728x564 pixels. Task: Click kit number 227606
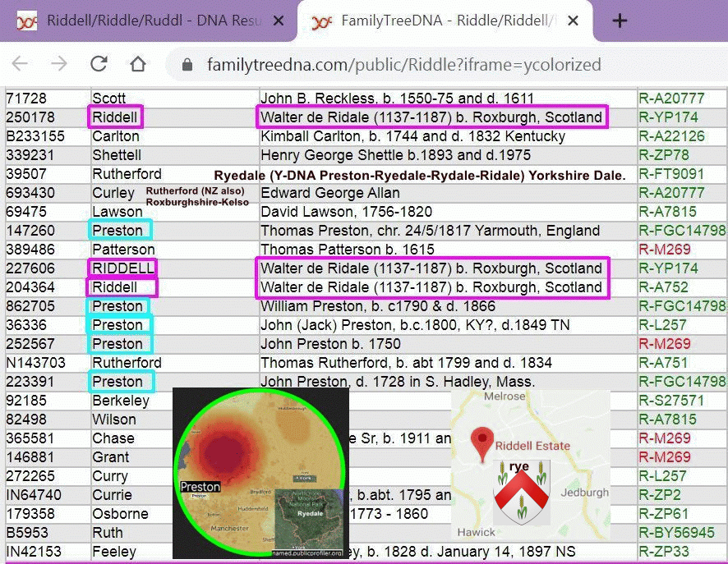tap(30, 268)
